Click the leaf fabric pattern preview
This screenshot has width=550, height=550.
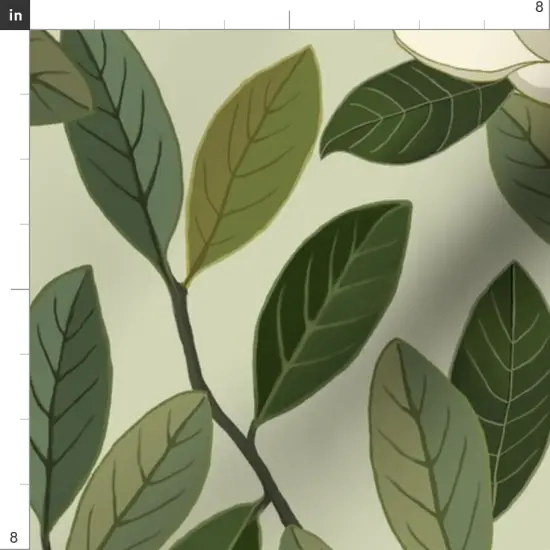(290, 290)
